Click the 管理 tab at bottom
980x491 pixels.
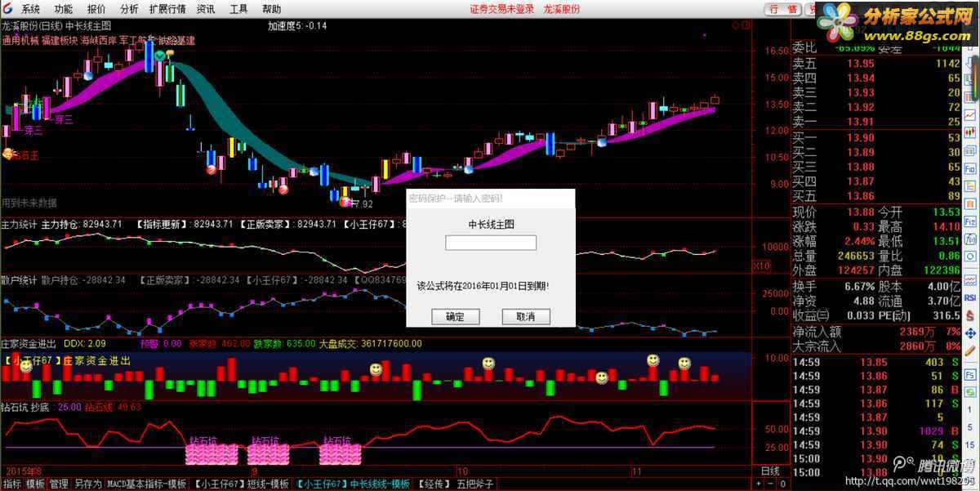59,484
